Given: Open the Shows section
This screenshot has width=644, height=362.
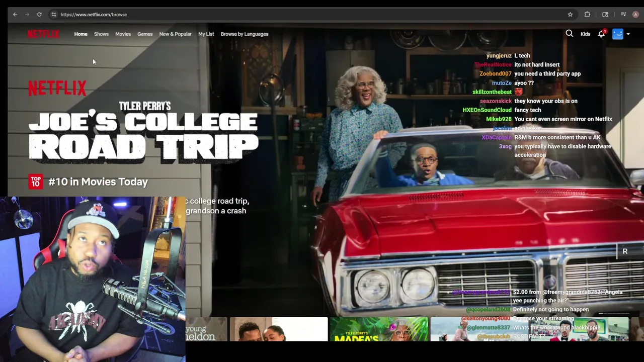Looking at the screenshot, I should 101,34.
